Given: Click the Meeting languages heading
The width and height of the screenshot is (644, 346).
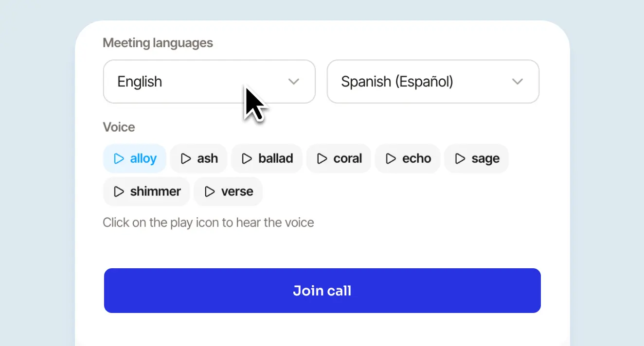Looking at the screenshot, I should [x=158, y=43].
